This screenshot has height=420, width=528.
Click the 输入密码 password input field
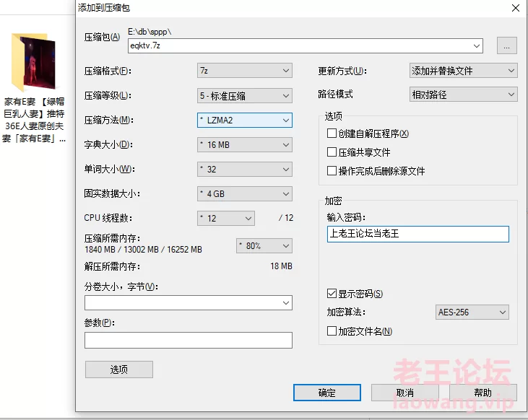(x=418, y=234)
